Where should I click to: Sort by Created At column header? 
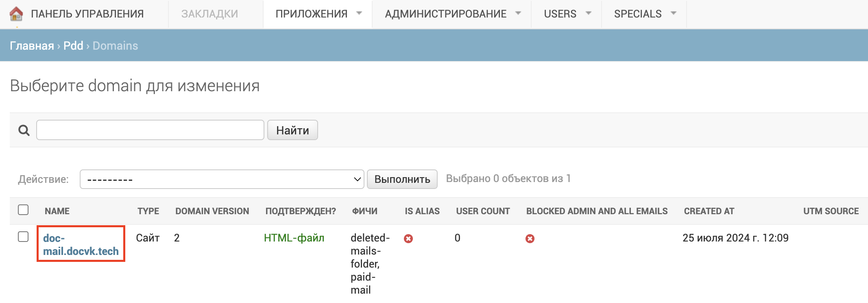click(x=709, y=211)
